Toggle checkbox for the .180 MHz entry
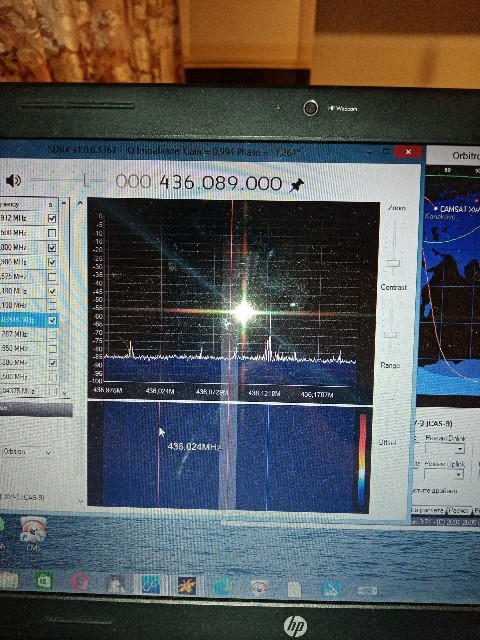 coord(52,291)
